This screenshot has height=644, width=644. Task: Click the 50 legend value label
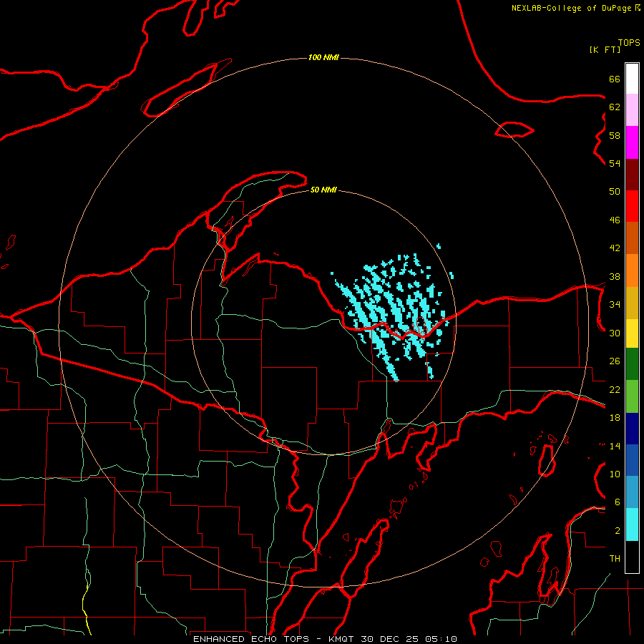(615, 192)
